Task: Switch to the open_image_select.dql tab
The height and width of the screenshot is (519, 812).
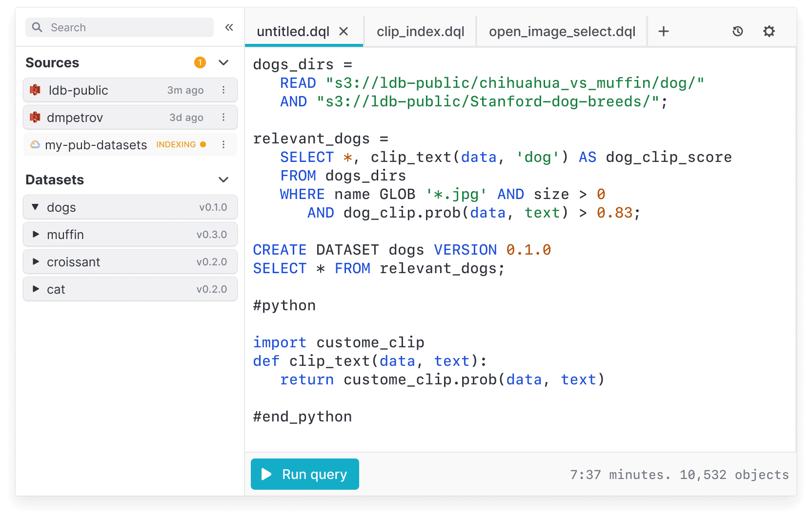Action: 562,32
